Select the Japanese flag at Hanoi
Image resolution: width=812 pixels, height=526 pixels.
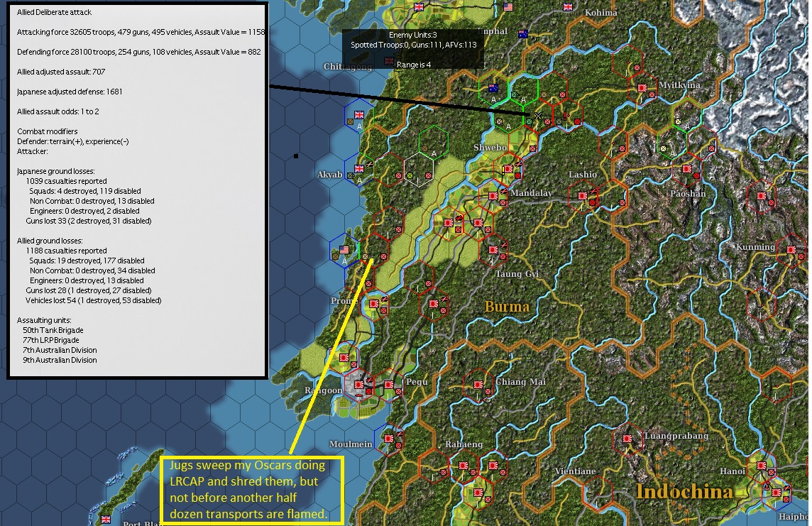coord(762,466)
